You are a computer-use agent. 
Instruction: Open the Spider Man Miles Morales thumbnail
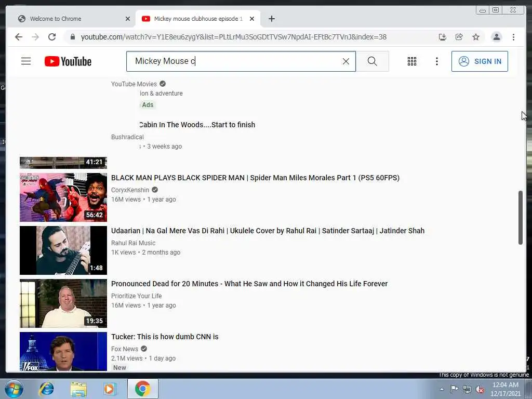63,197
